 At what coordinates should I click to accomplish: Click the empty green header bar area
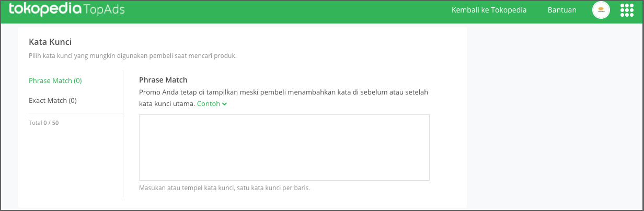pyautogui.click(x=287, y=10)
